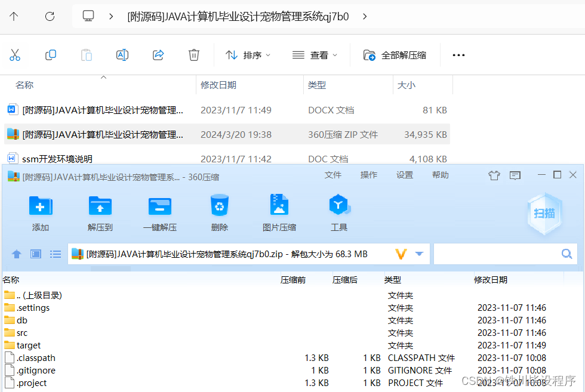Click the 解压到 extract-to icon

tap(100, 212)
